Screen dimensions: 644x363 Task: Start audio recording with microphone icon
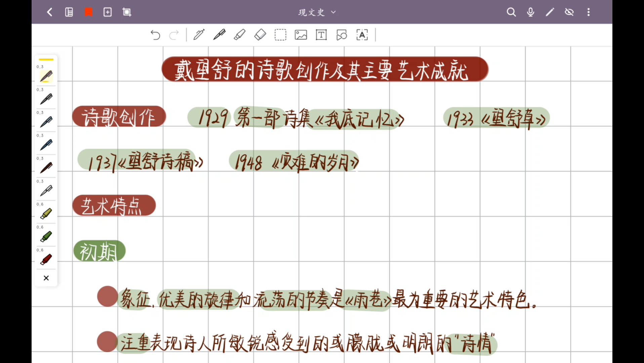(x=530, y=12)
